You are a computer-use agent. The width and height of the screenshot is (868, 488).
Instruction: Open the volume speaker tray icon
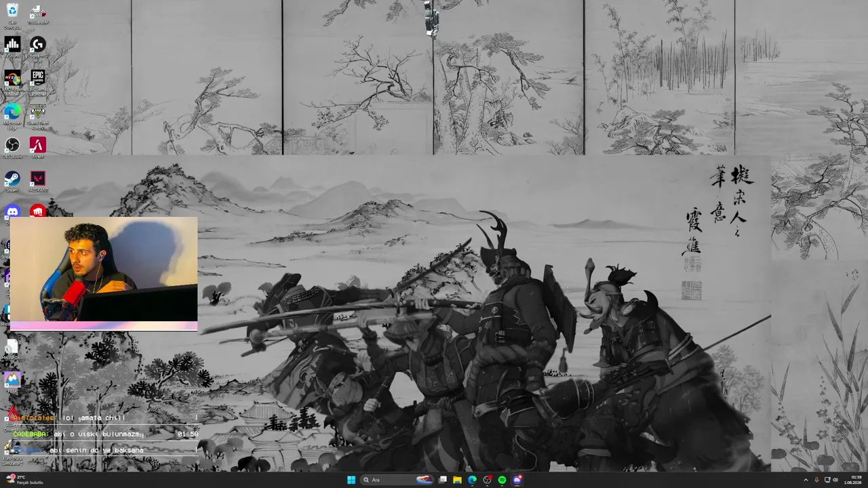(x=835, y=480)
